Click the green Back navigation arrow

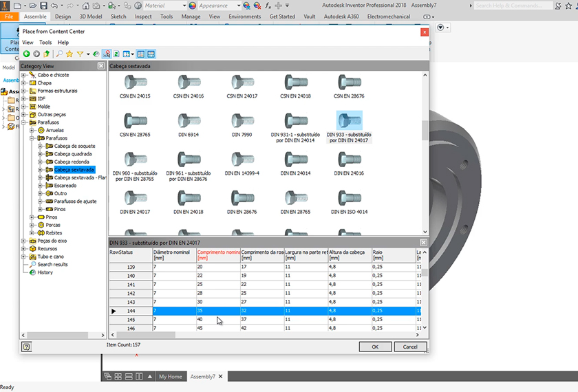click(26, 54)
